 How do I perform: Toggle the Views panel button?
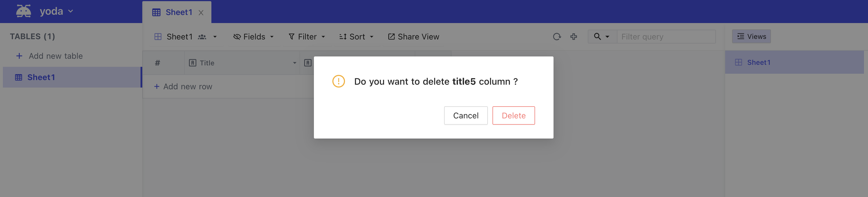point(751,36)
